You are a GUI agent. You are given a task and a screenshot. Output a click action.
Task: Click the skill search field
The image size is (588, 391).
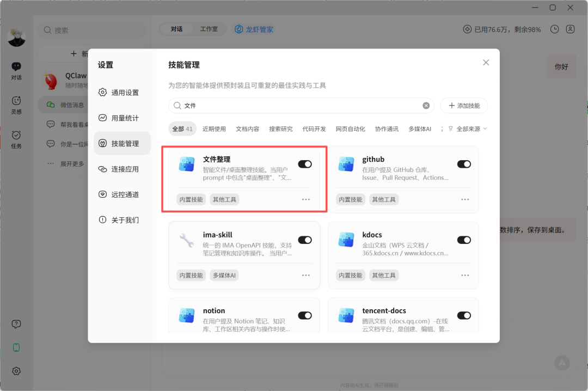301,106
